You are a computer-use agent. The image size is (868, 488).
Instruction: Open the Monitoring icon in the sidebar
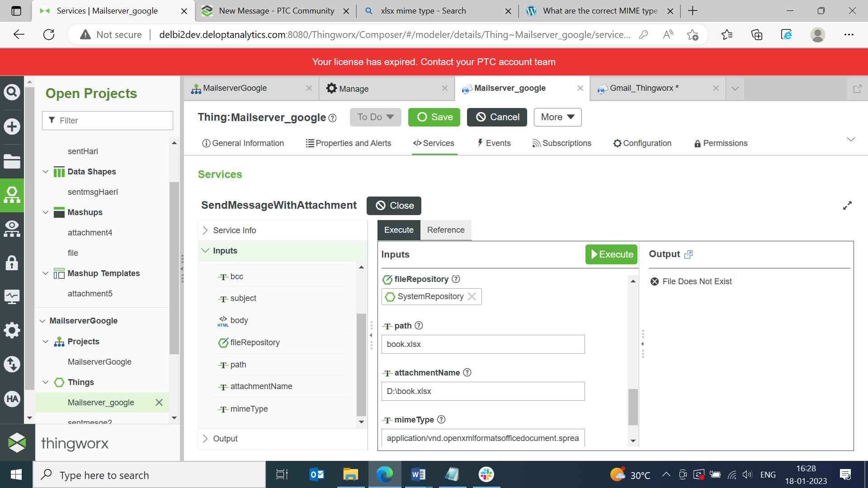(12, 296)
